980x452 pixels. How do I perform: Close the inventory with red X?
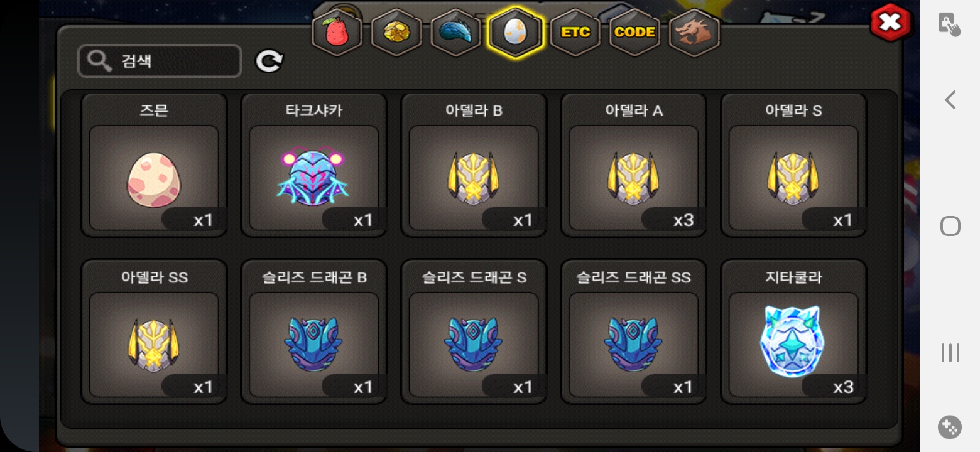[890, 23]
